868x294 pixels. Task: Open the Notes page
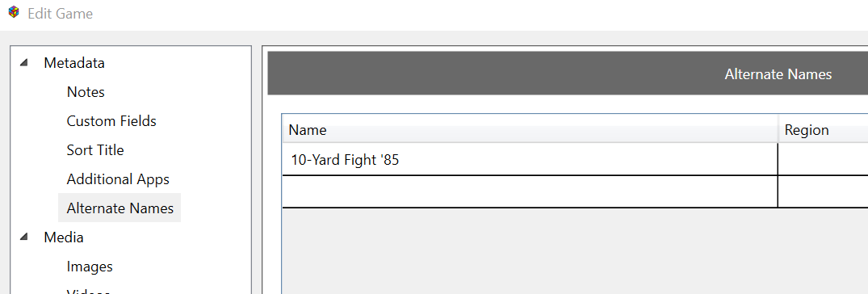pos(86,92)
